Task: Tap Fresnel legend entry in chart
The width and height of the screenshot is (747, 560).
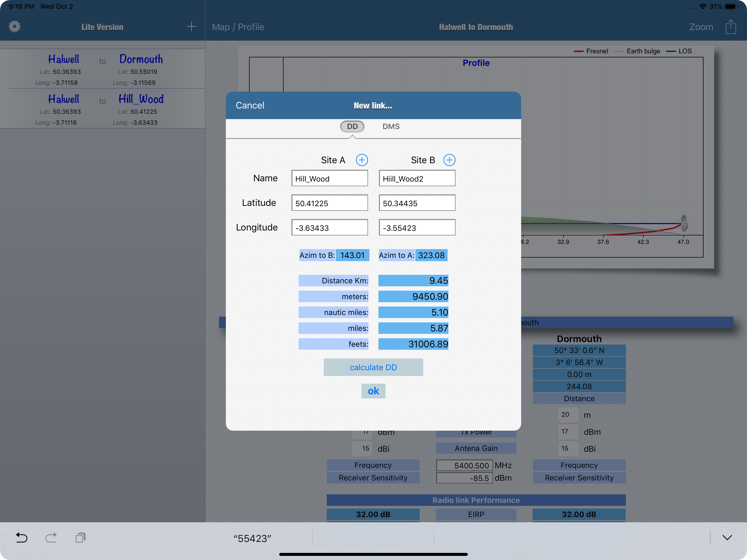Action: click(591, 51)
